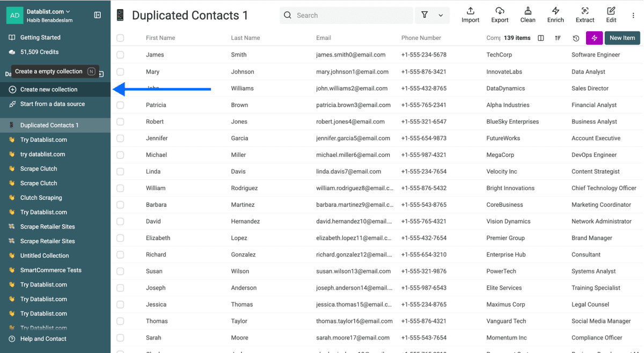Click the New Item button
The image size is (644, 353).
coord(622,38)
